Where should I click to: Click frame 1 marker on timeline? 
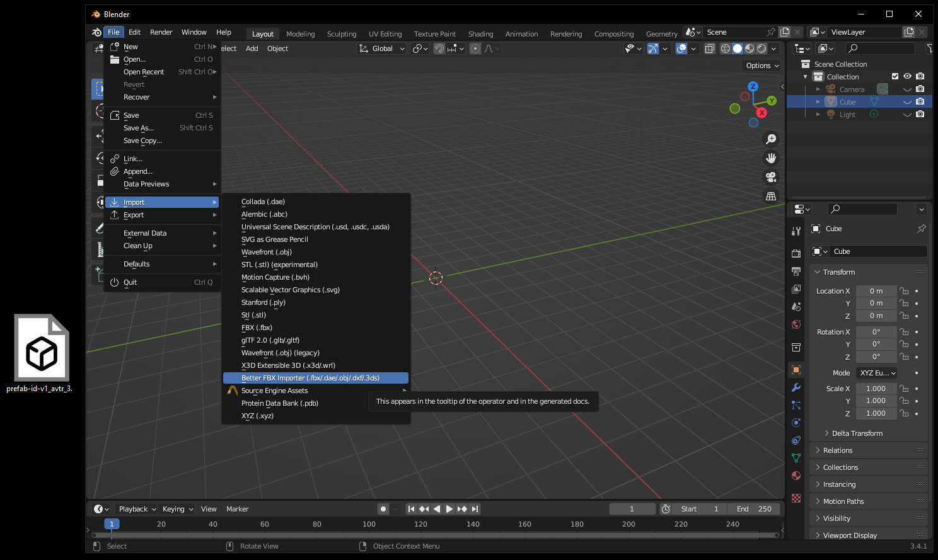tap(112, 524)
